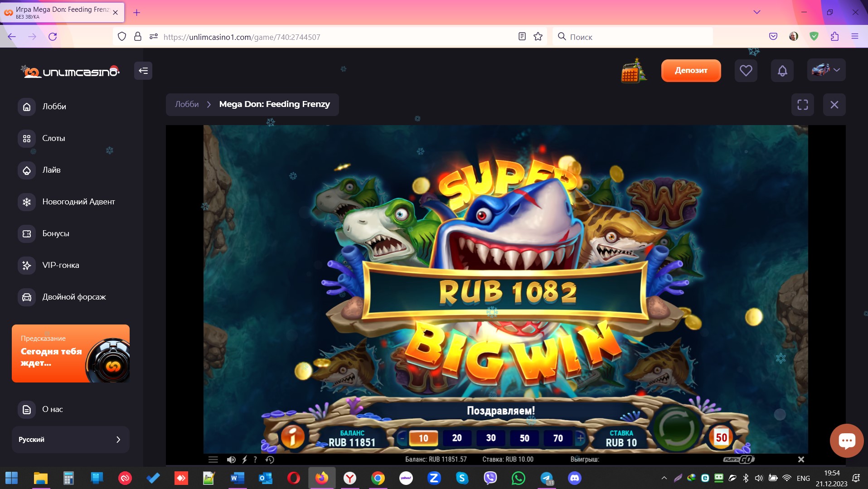Expand the user profile avatar dropdown
Screen dimensions: 868x489
pyautogui.click(x=826, y=70)
